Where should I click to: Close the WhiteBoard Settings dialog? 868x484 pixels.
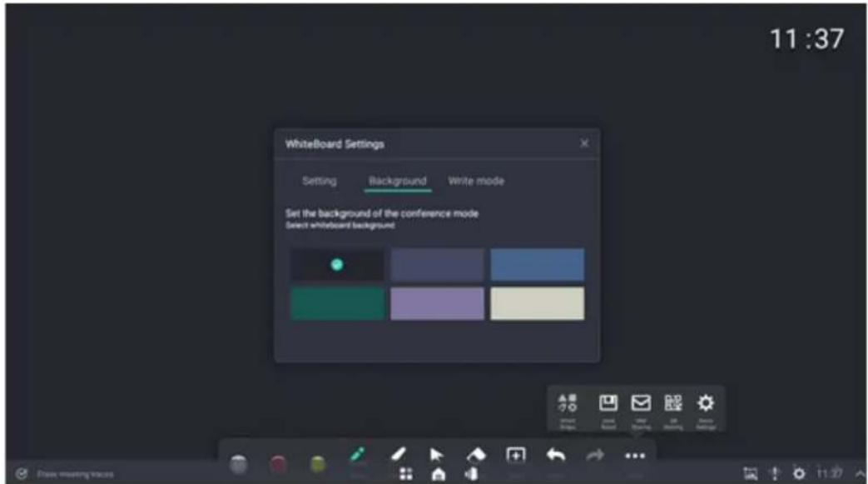click(584, 143)
